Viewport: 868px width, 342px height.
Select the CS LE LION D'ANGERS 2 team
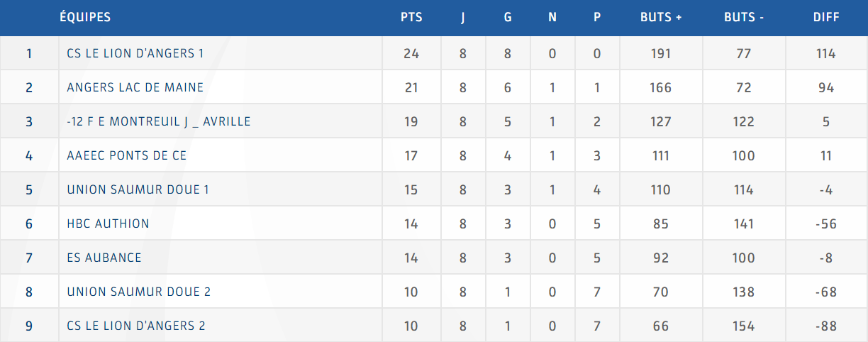[x=135, y=326]
